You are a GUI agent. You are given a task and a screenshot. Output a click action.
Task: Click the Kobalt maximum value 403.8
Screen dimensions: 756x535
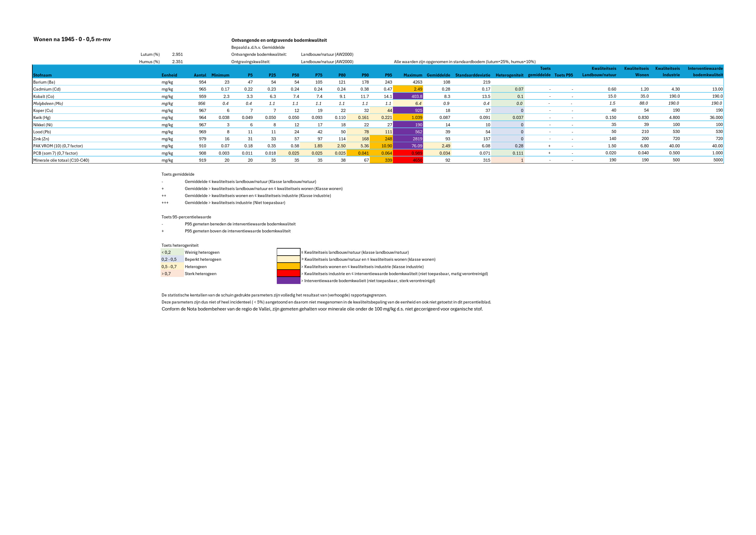tap(416, 96)
